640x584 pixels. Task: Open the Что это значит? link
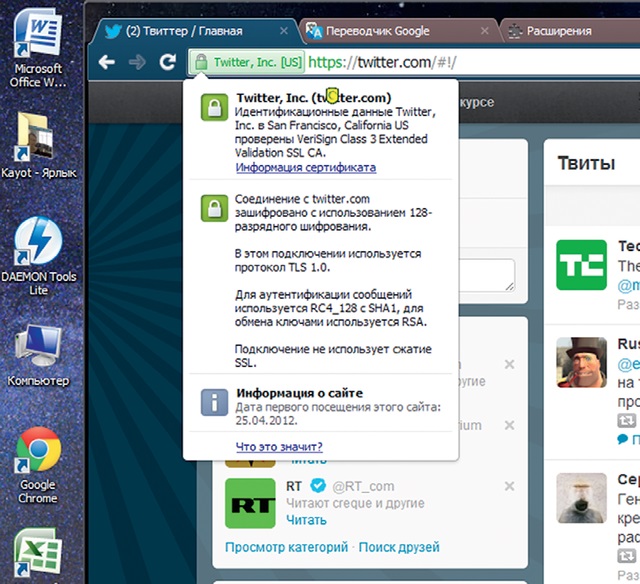click(x=279, y=446)
